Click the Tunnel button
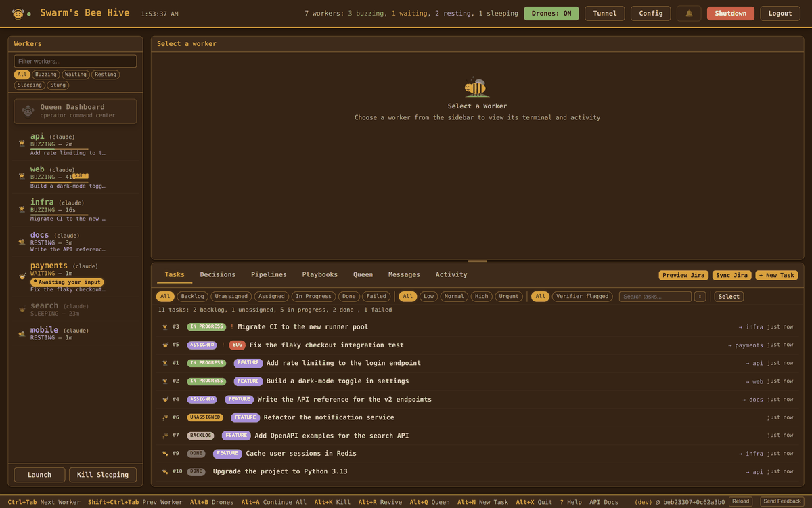This screenshot has height=508, width=812. coord(605,14)
